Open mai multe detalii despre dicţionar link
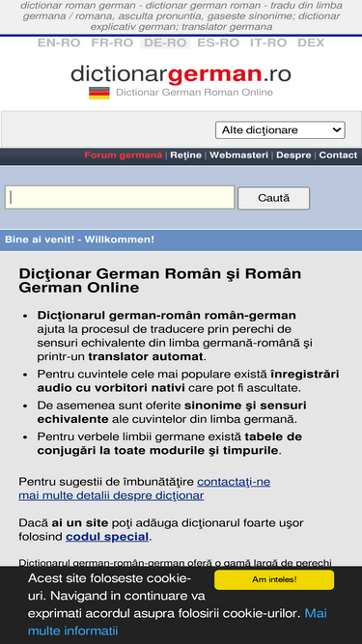This screenshot has height=644, width=362. click(111, 495)
